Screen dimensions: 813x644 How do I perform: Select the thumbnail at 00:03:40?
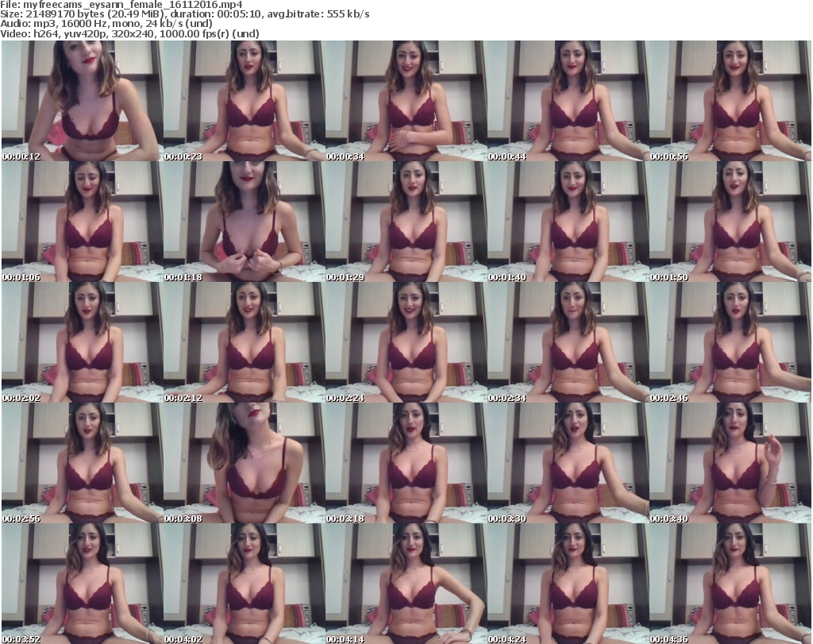tap(730, 463)
